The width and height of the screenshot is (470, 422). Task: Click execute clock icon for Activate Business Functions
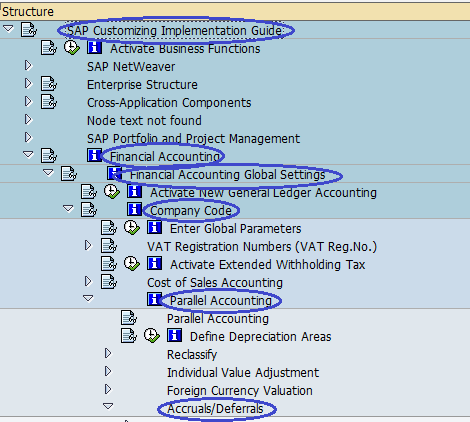pyautogui.click(x=72, y=48)
